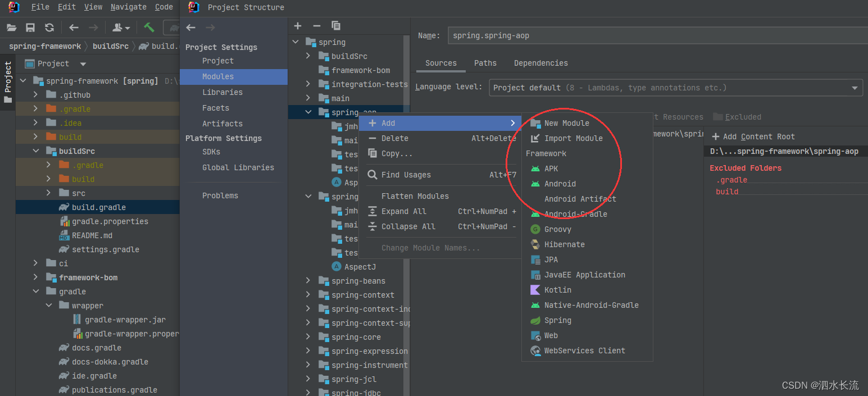Open the Language level combo box
868x396 pixels.
click(x=676, y=88)
